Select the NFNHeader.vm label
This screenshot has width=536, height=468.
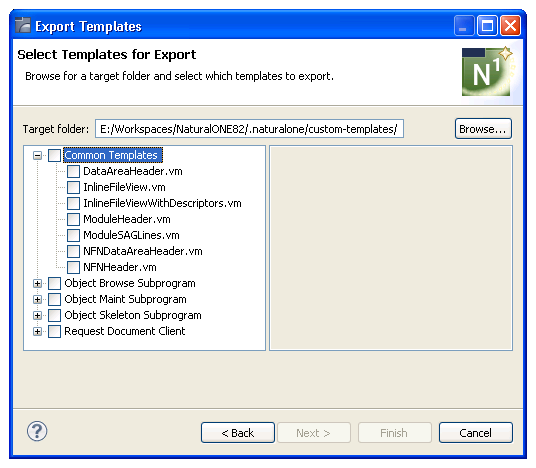(120, 267)
